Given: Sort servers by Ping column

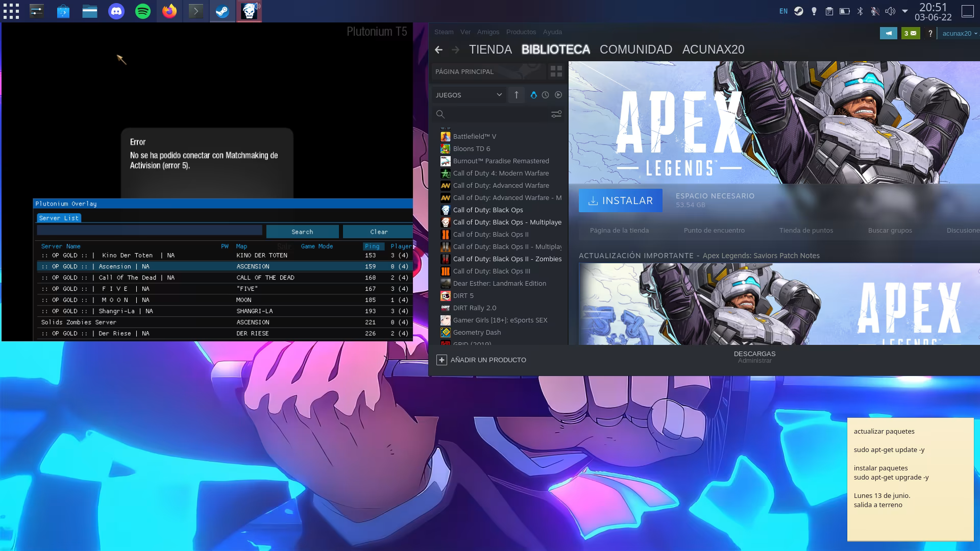Looking at the screenshot, I should [372, 246].
